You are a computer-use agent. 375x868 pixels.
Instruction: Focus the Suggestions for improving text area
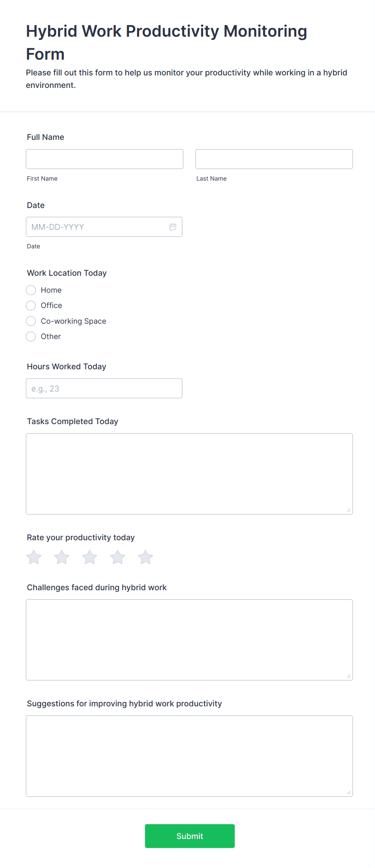(x=189, y=756)
